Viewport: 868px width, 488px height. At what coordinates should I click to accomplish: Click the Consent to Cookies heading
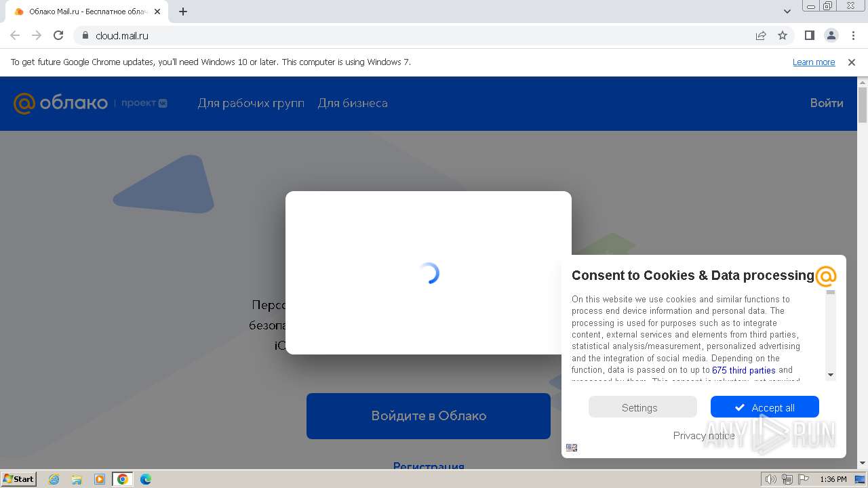(x=692, y=275)
